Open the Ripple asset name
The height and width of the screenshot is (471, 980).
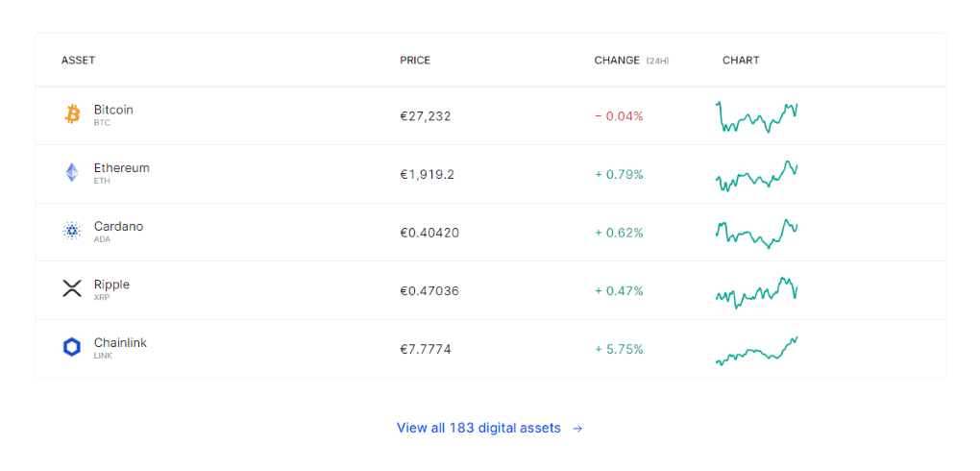pyautogui.click(x=111, y=284)
